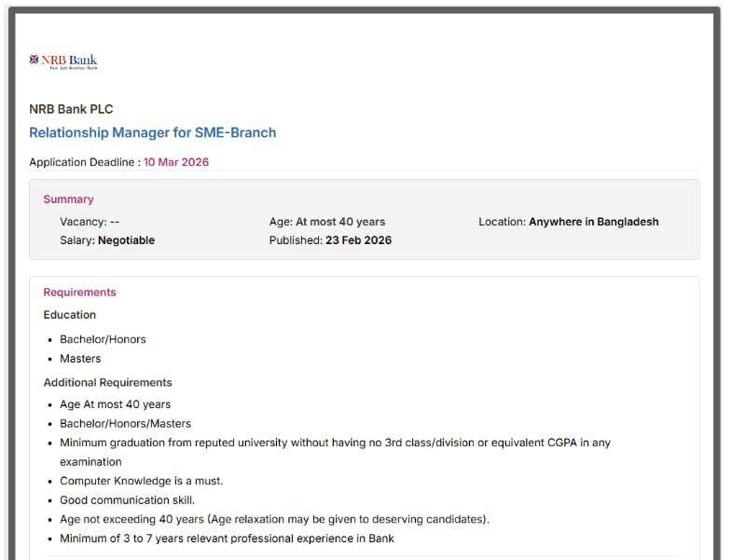
Task: Click the Age: At most 40 years summary
Action: tap(326, 222)
